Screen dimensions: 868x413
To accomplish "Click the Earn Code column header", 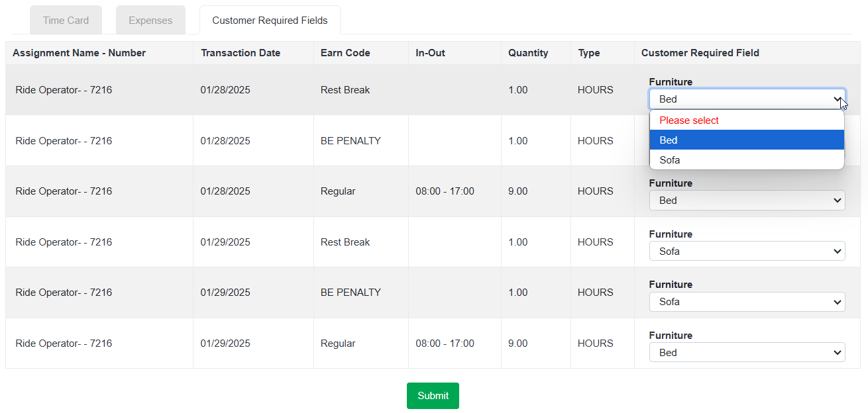I will pyautogui.click(x=345, y=53).
